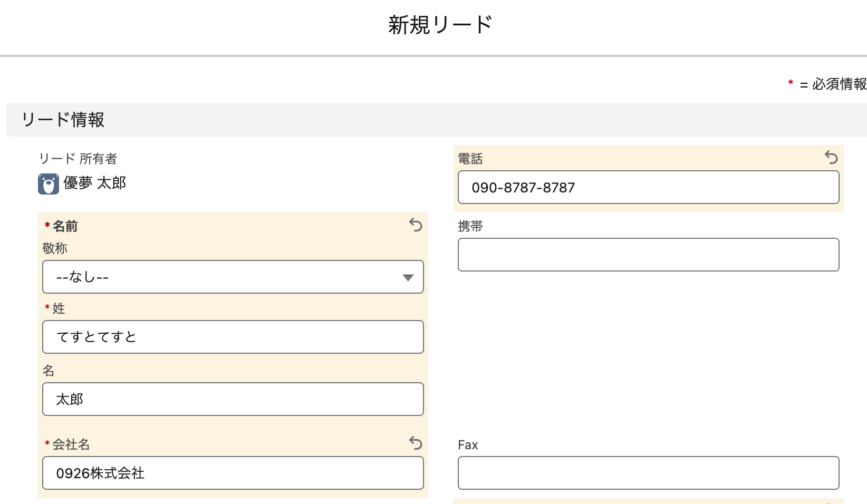
Task: Click the lead owner bear avatar
Action: (49, 184)
